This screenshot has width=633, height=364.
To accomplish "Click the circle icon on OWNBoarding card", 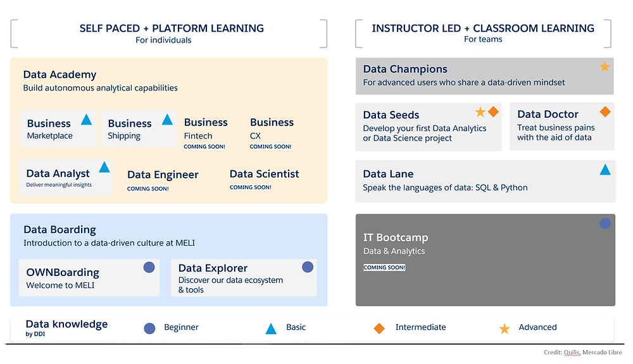I will pos(149,268).
